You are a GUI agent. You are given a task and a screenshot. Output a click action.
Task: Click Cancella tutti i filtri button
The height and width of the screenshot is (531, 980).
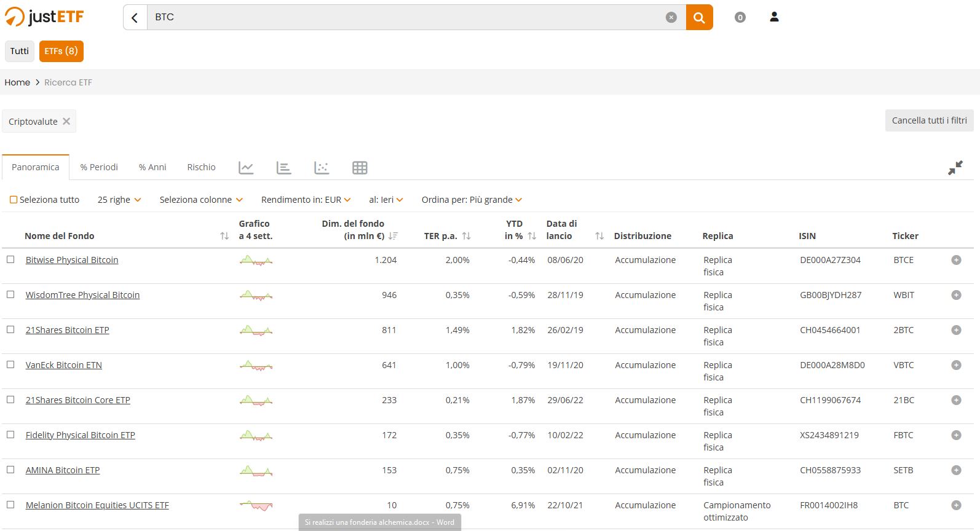930,120
